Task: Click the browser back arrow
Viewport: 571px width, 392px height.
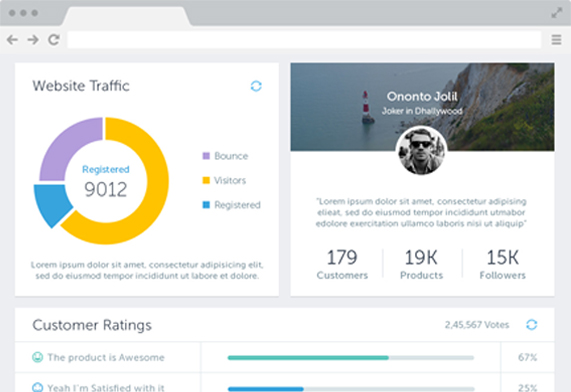Action: (x=12, y=39)
